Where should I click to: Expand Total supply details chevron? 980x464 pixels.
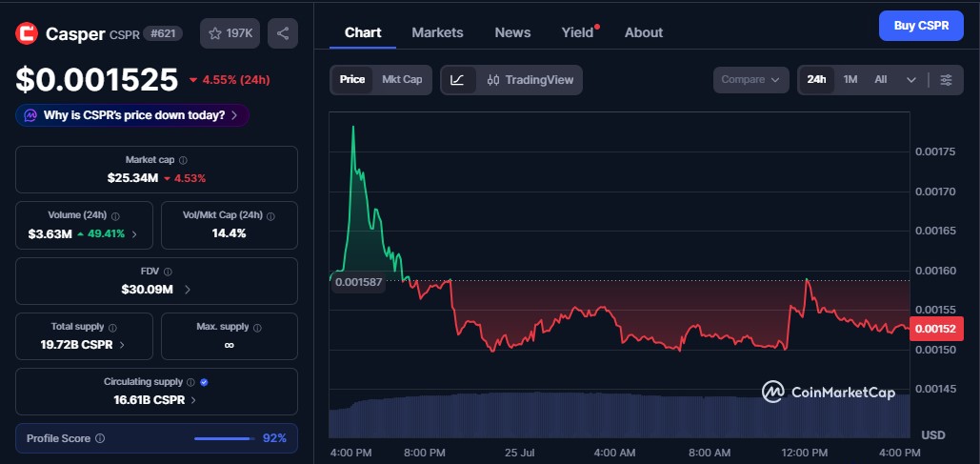(x=122, y=345)
